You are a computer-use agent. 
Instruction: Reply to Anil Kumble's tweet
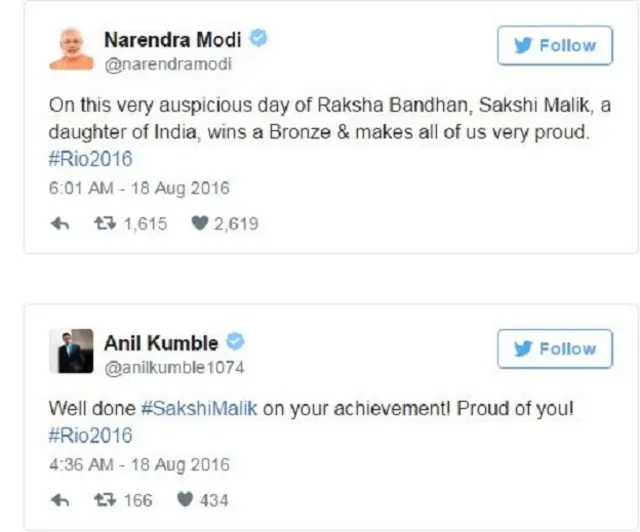59,499
